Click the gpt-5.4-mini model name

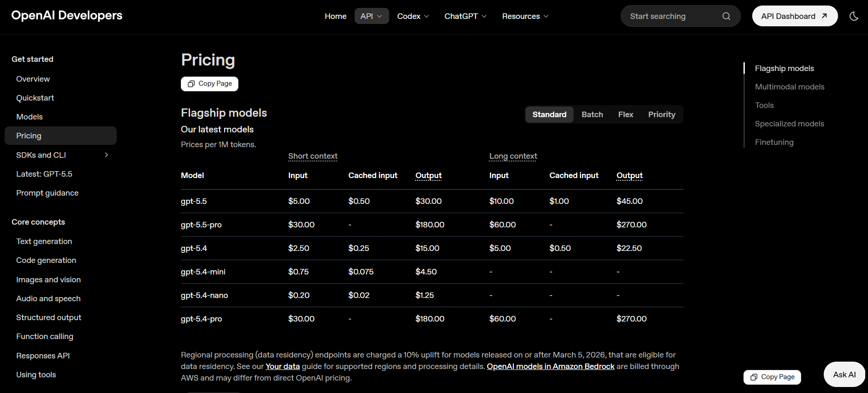[x=203, y=272]
